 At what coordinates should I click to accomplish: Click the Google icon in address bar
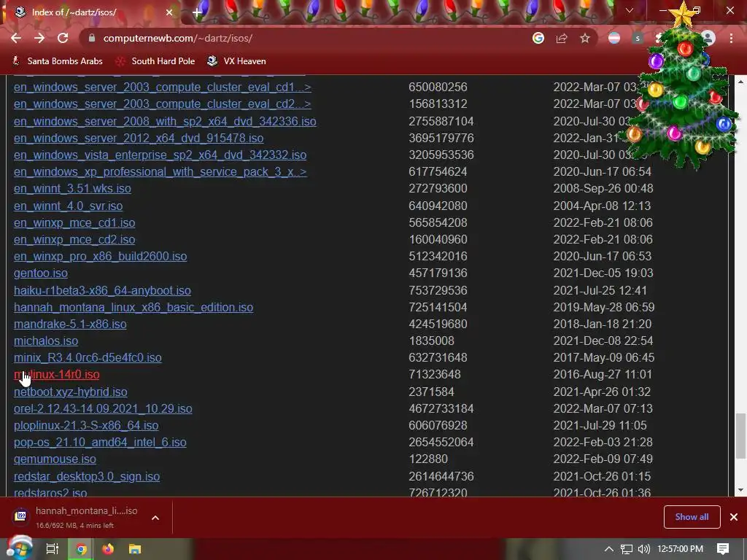pos(538,38)
